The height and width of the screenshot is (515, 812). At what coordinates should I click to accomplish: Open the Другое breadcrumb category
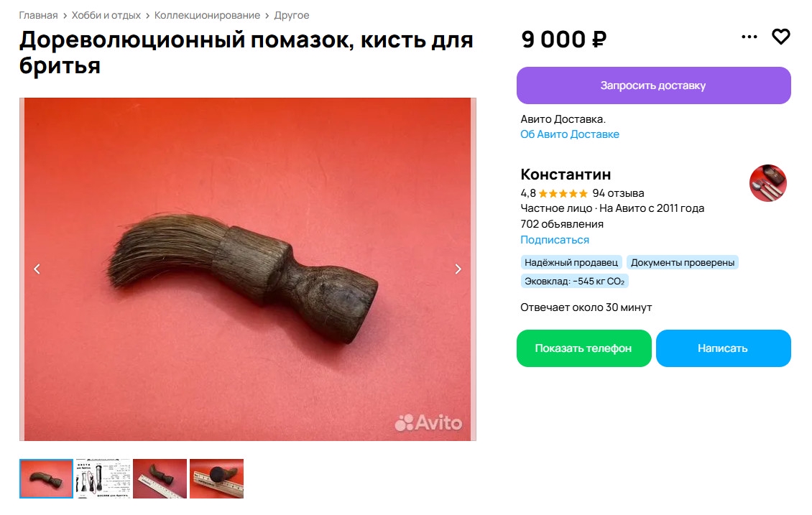[x=292, y=16]
